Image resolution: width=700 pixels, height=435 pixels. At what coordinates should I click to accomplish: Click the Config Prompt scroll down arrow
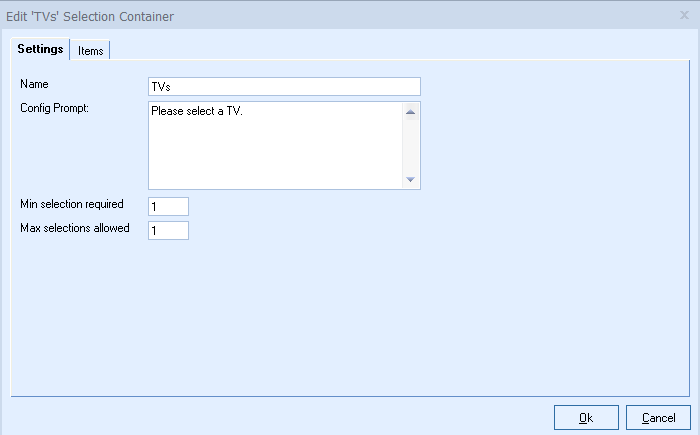[x=410, y=180]
